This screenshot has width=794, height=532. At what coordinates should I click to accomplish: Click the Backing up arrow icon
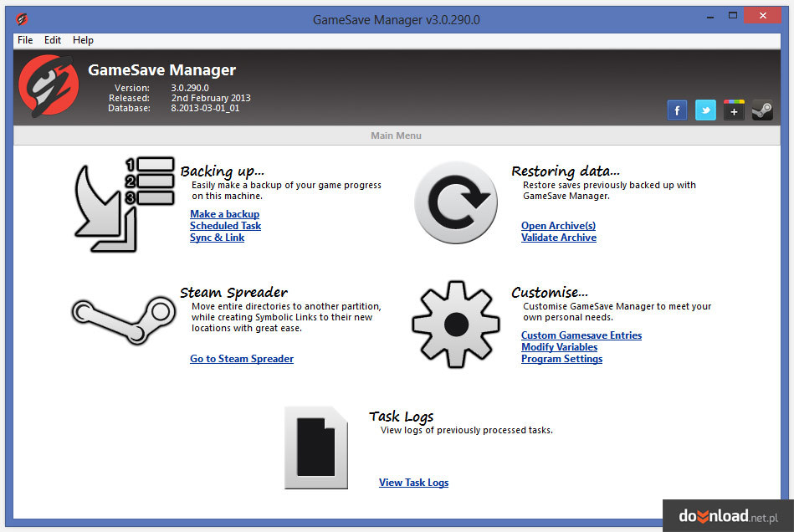click(x=124, y=204)
